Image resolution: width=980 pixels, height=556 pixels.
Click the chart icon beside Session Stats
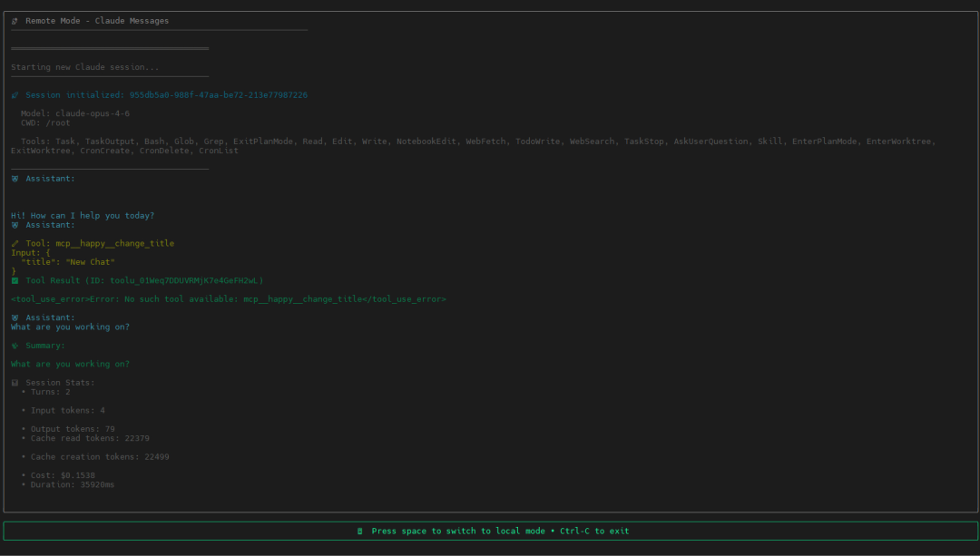point(15,383)
